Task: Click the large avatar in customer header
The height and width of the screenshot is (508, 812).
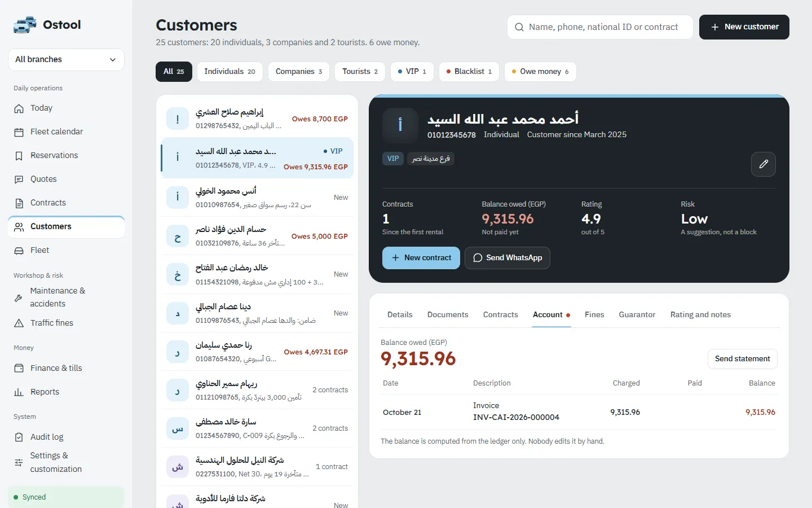Action: [400, 125]
